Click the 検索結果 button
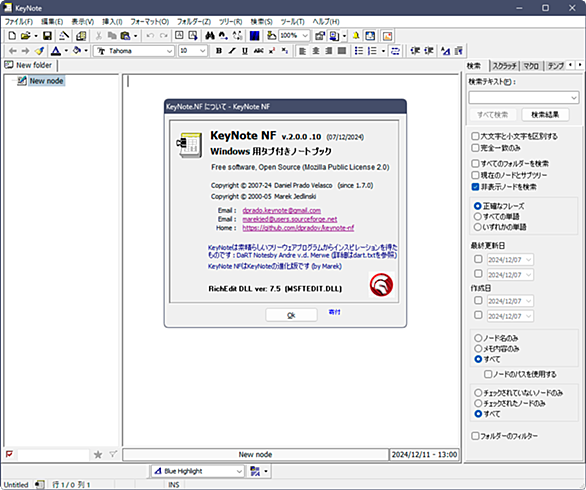 pos(545,115)
